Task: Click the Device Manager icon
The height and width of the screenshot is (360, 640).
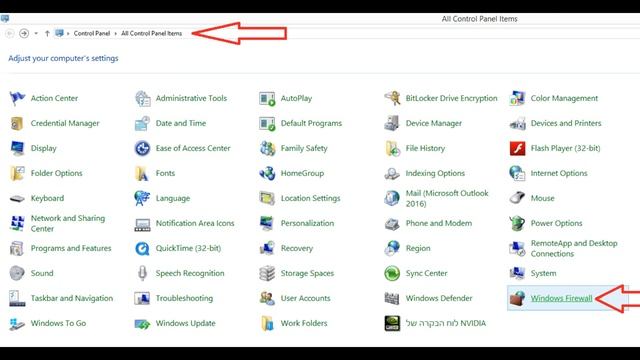Action: (x=392, y=123)
